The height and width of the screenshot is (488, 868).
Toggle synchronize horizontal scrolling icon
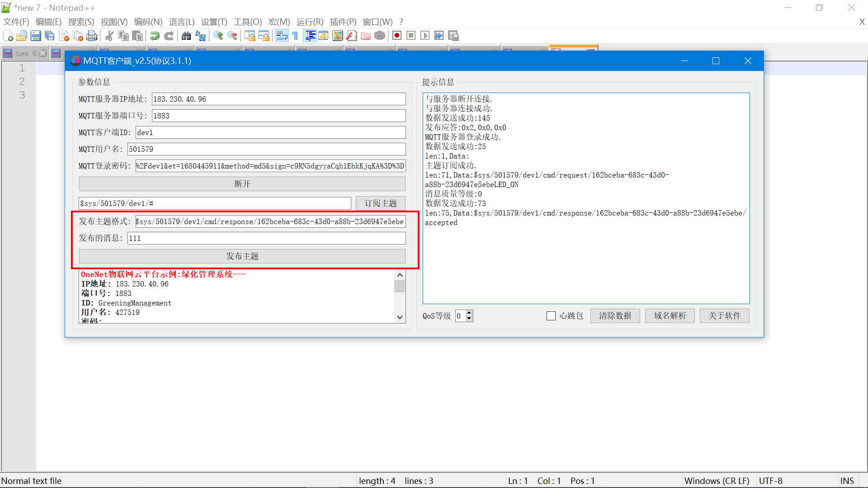pyautogui.click(x=264, y=36)
